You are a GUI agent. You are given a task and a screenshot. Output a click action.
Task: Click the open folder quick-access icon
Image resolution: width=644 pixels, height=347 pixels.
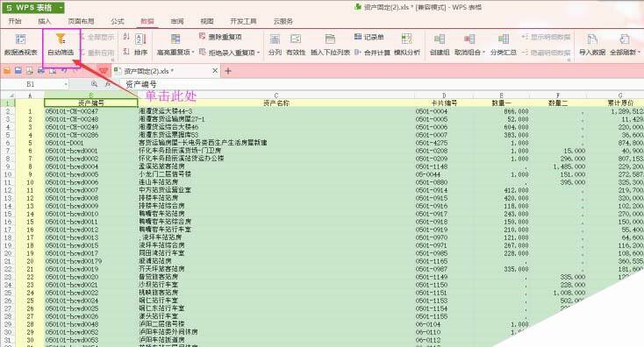(7, 71)
